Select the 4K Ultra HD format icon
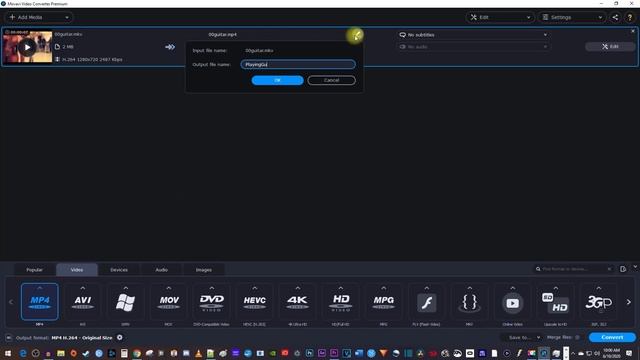This screenshot has height=360, width=640. click(298, 302)
